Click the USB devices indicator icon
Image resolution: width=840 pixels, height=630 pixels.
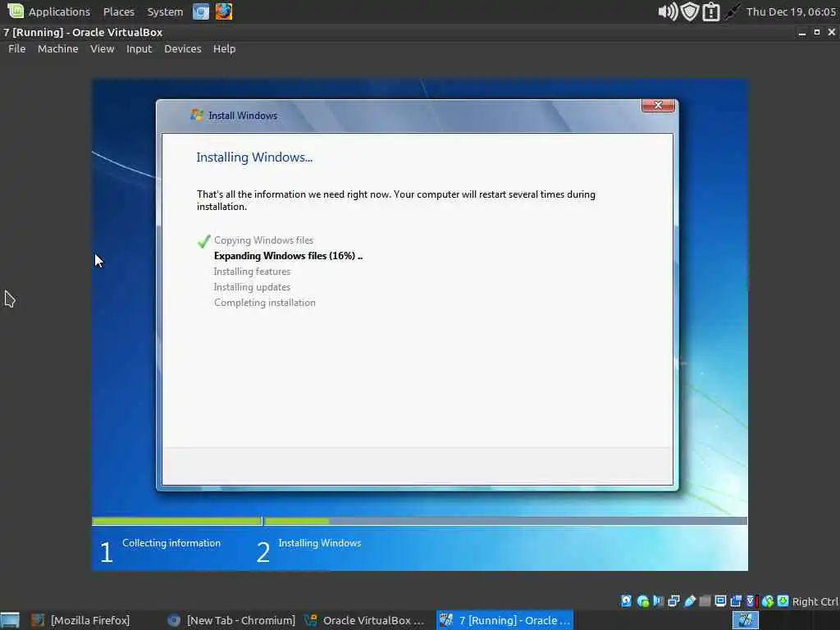689,601
